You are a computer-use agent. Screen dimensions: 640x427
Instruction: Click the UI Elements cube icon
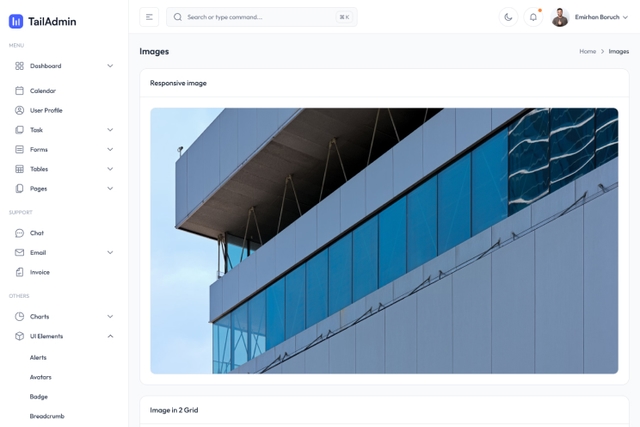tap(19, 336)
